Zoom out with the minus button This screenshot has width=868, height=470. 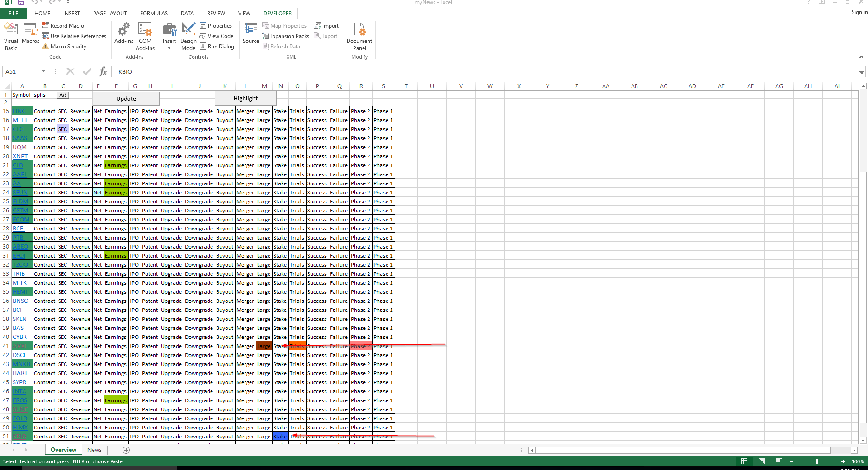click(x=791, y=461)
